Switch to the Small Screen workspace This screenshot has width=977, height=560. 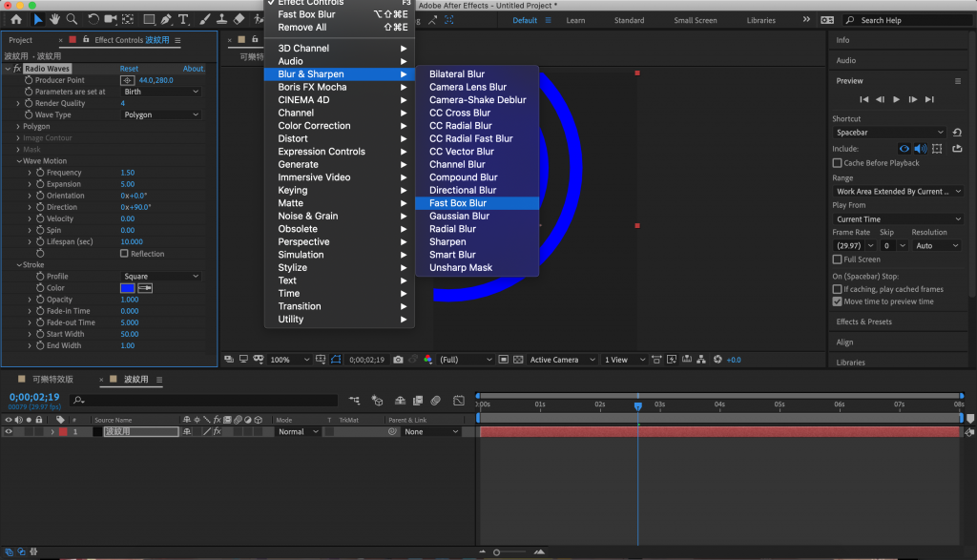coord(695,21)
